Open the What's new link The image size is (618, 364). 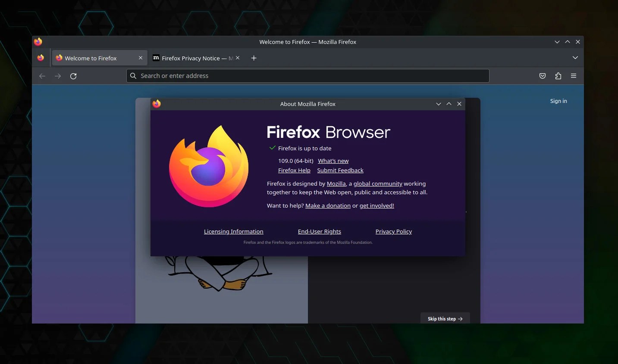(x=333, y=161)
